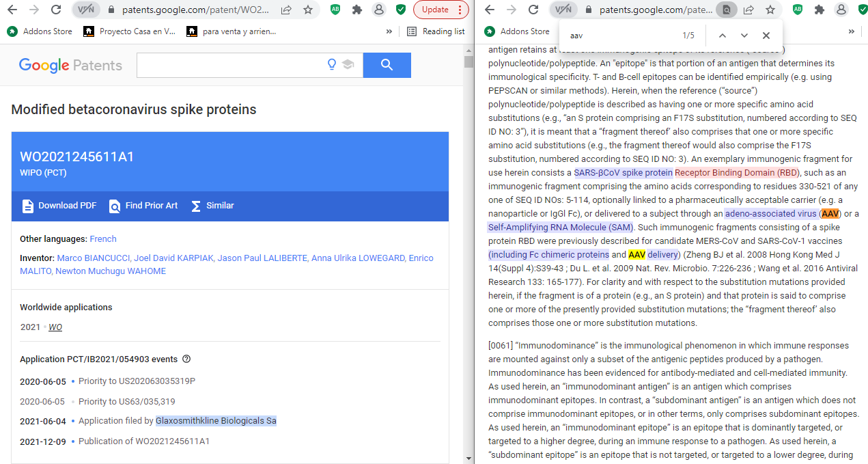Image resolution: width=868 pixels, height=464 pixels.
Task: Bookmark the page with left window star
Action: click(x=308, y=10)
